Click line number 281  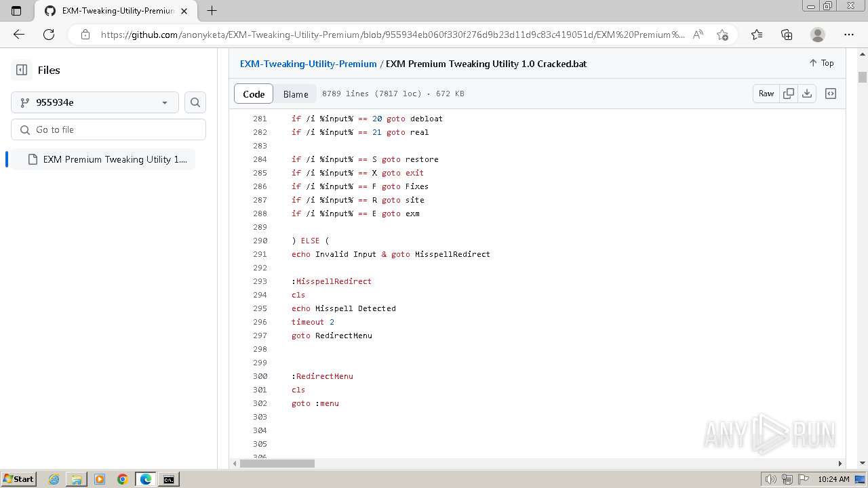[260, 119]
